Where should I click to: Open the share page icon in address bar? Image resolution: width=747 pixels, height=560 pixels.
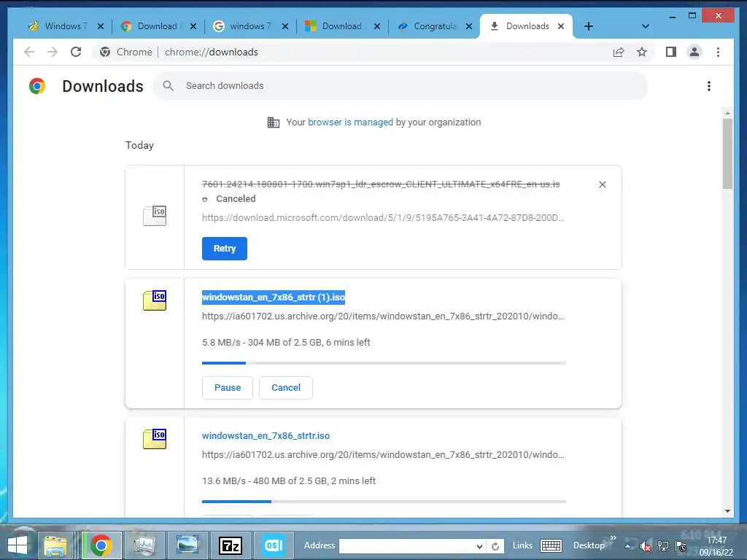pyautogui.click(x=619, y=52)
